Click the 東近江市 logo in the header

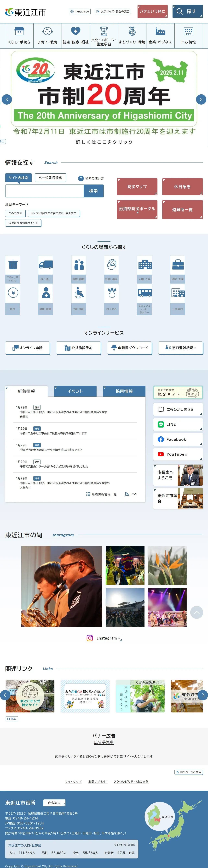[25, 12]
